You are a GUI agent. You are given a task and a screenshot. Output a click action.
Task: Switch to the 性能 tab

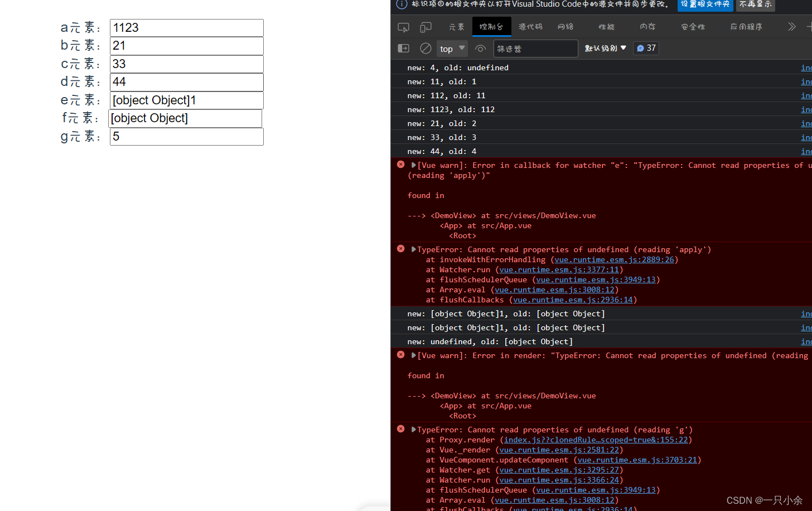(x=606, y=27)
